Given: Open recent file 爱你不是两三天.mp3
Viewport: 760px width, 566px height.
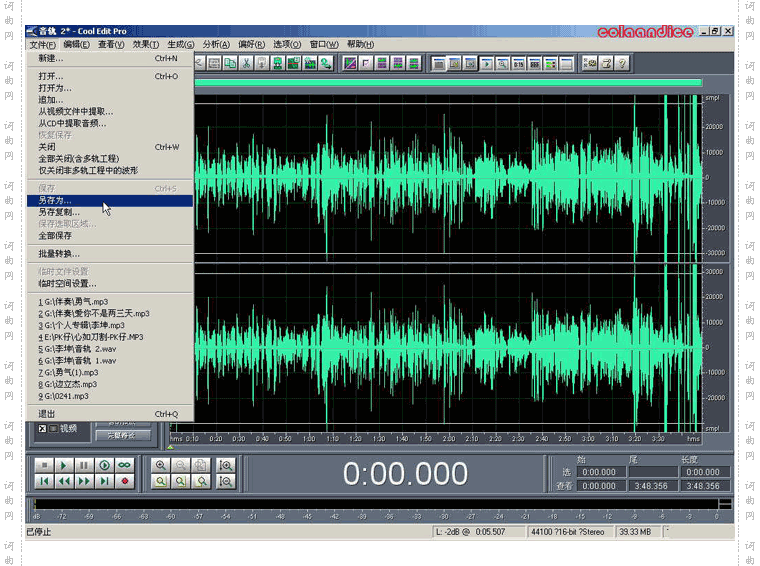Looking at the screenshot, I should point(110,314).
